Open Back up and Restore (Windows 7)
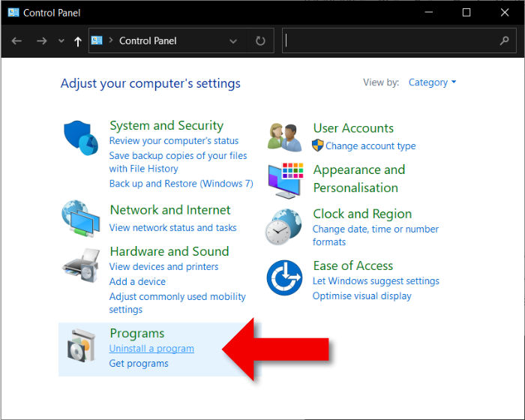The image size is (525, 420). pyautogui.click(x=181, y=184)
